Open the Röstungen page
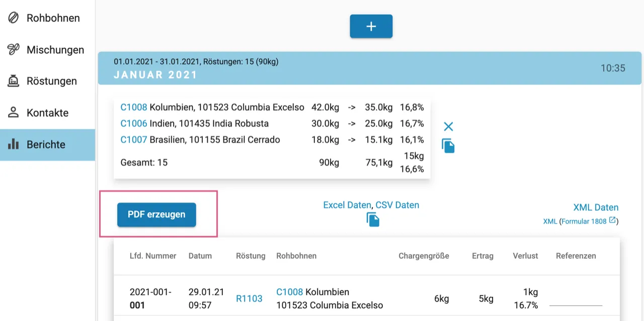The width and height of the screenshot is (644, 321). click(x=51, y=81)
